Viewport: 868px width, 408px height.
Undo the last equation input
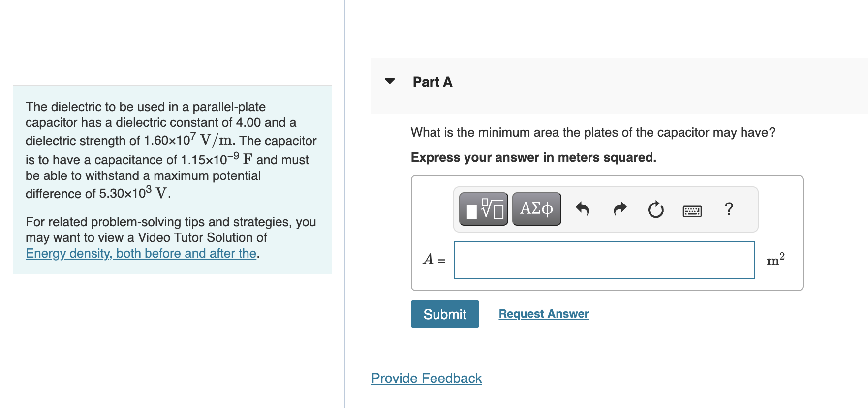point(583,208)
